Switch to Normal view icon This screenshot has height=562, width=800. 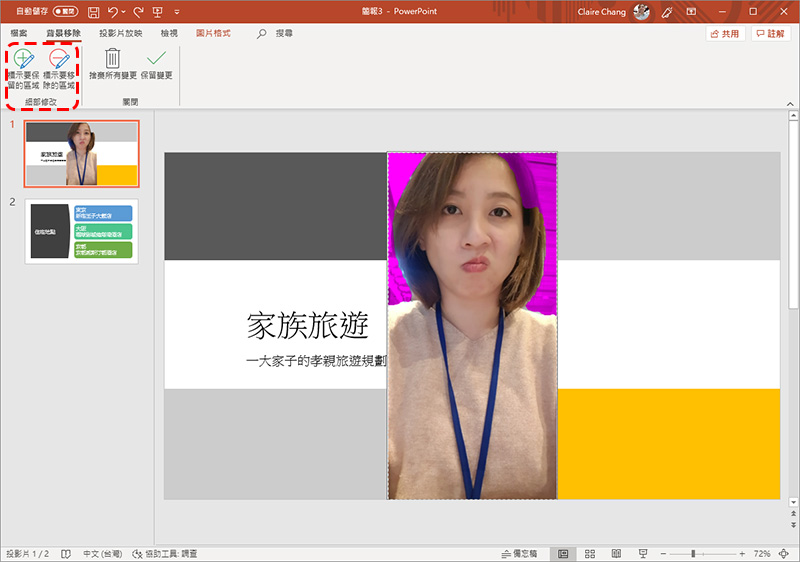tap(563, 554)
